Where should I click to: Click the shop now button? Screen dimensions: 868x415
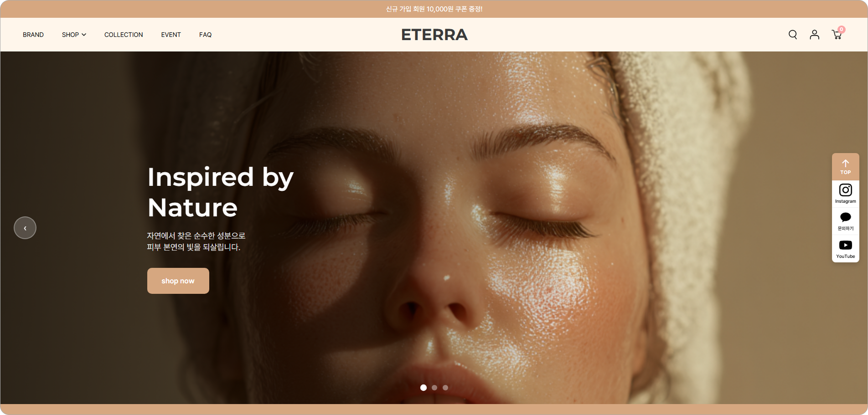(x=178, y=281)
